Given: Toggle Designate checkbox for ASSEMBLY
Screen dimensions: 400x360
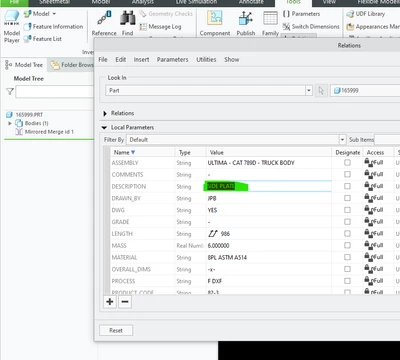Looking at the screenshot, I should 347,163.
